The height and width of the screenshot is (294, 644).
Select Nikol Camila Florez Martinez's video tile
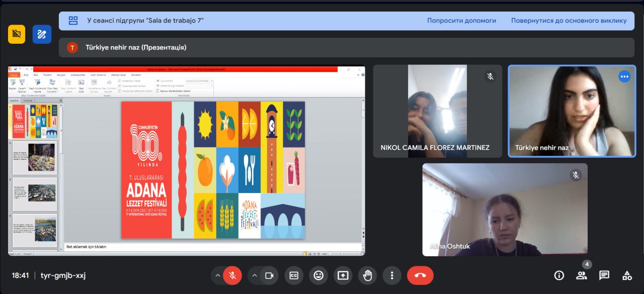coord(437,111)
